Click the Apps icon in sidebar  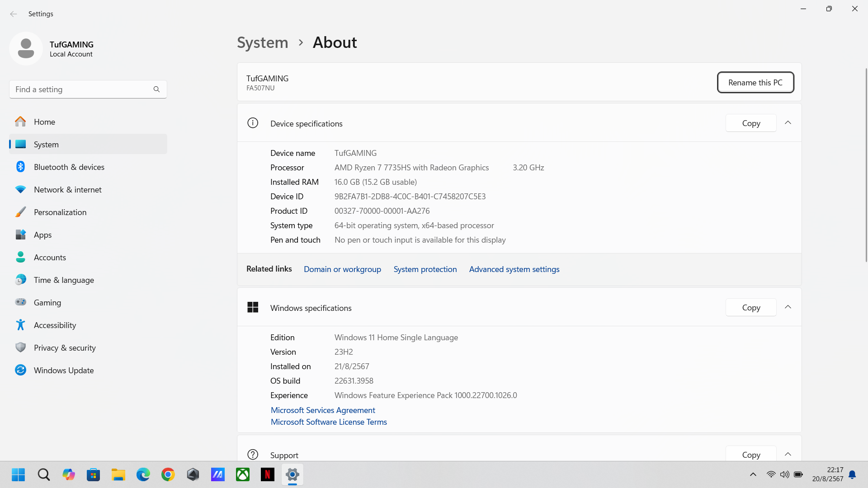(x=20, y=235)
